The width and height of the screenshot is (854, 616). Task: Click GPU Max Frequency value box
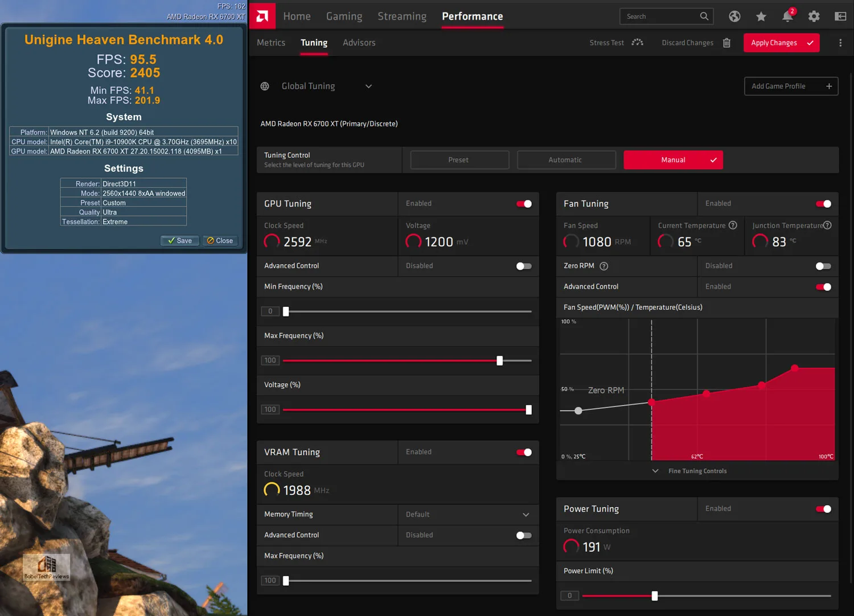pyautogui.click(x=270, y=360)
